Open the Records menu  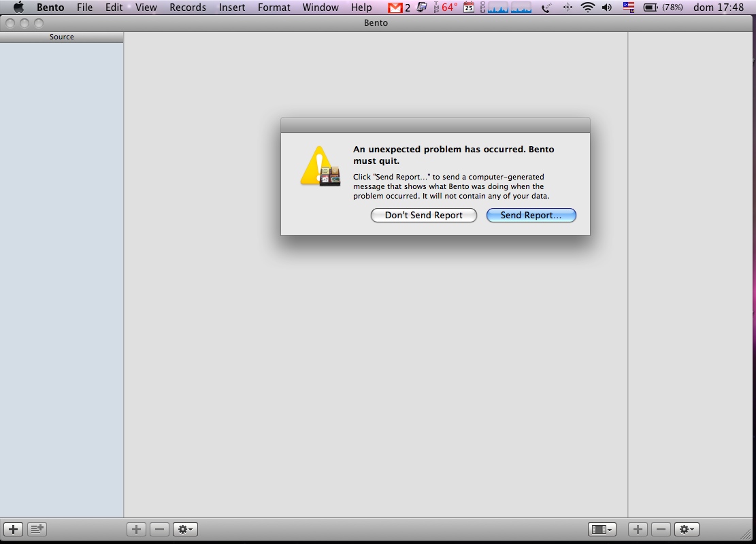188,7
